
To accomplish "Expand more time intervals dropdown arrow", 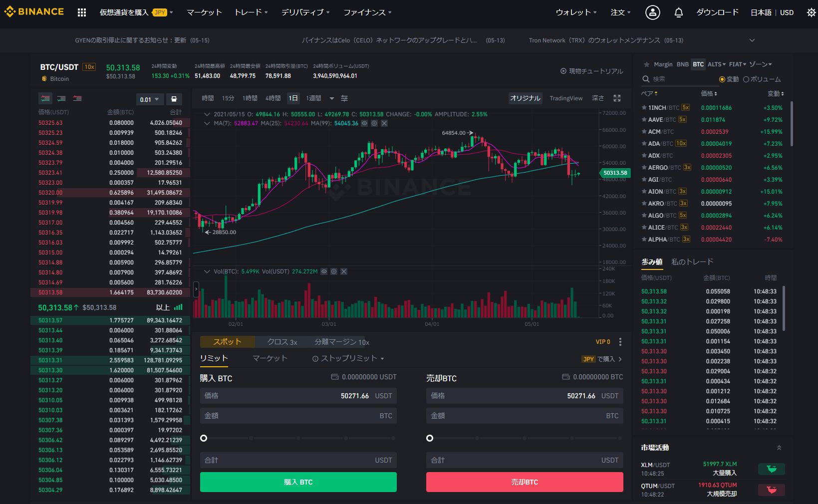I will (332, 98).
